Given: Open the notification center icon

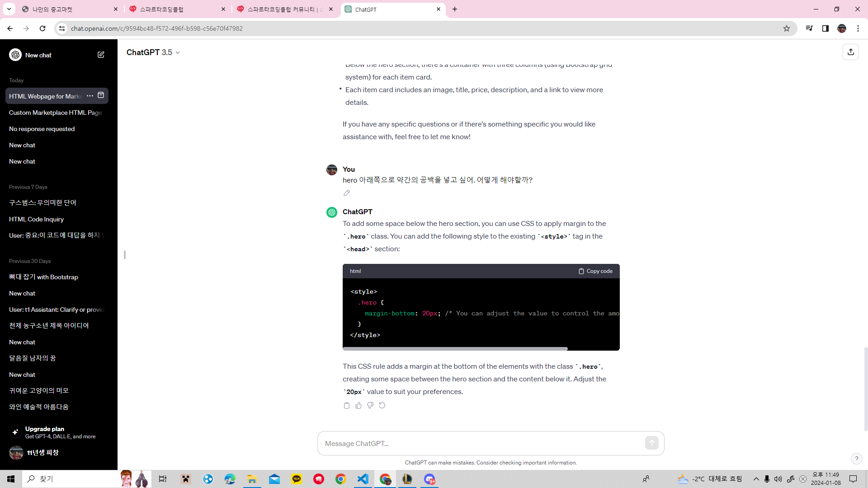Looking at the screenshot, I should pyautogui.click(x=853, y=479).
